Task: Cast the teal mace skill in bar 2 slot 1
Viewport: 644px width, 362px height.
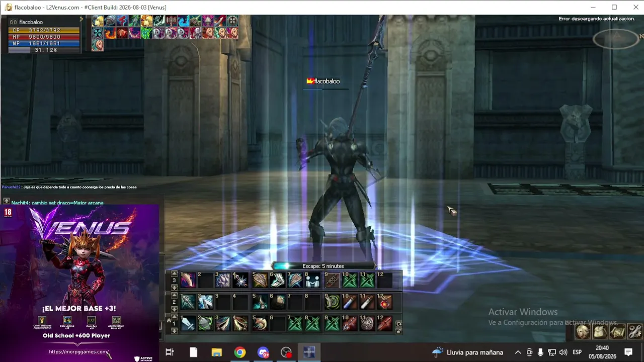Action: 188,302
